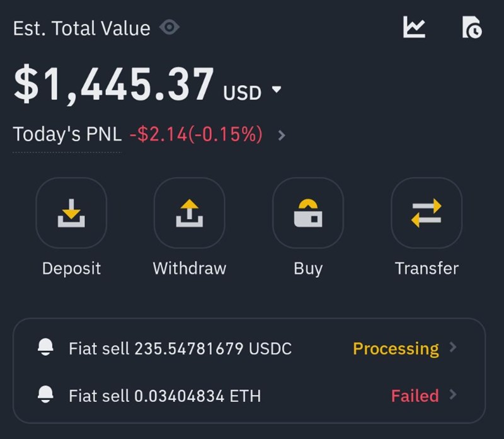The height and width of the screenshot is (439, 504).
Task: Expand the chevron next to Processing
Action: point(453,348)
